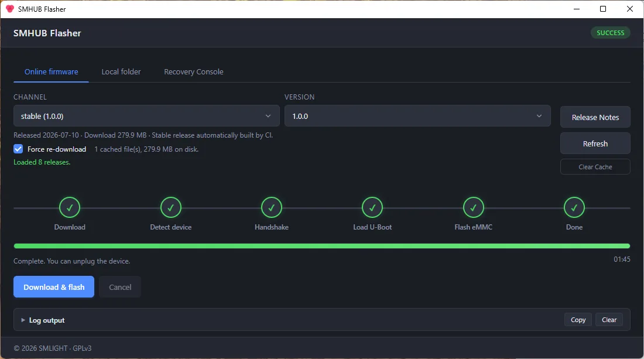Screen dimensions: 644x359
Task: Click the '1 cached file(s), 279.9 MB on disk.' text
Action: [146, 149]
